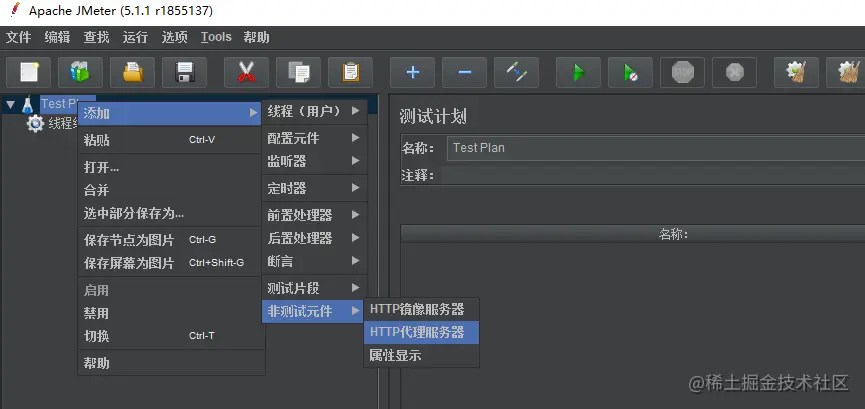Choose 属性显示 from the submenu
This screenshot has height=409, width=865.
(421, 356)
